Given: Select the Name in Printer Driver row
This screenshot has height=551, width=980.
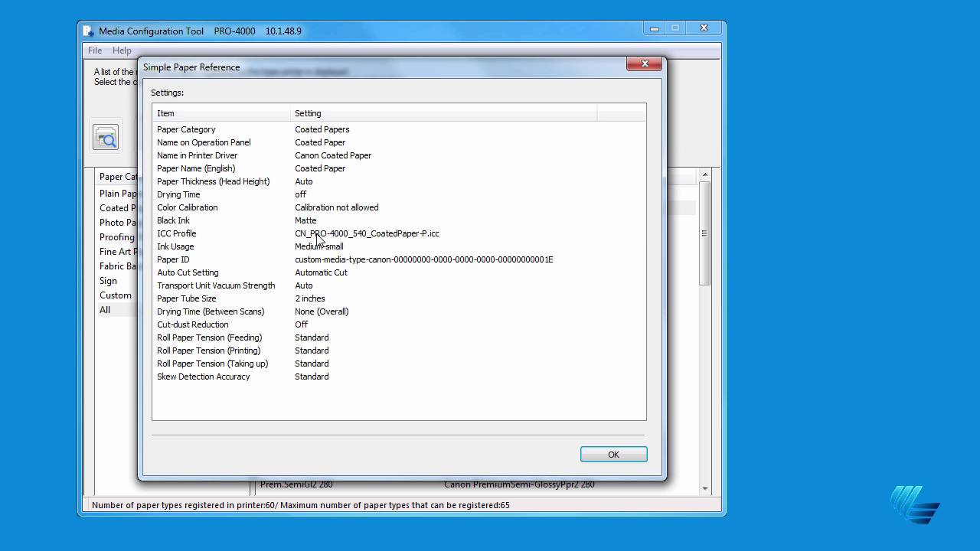Looking at the screenshot, I should pyautogui.click(x=398, y=155).
